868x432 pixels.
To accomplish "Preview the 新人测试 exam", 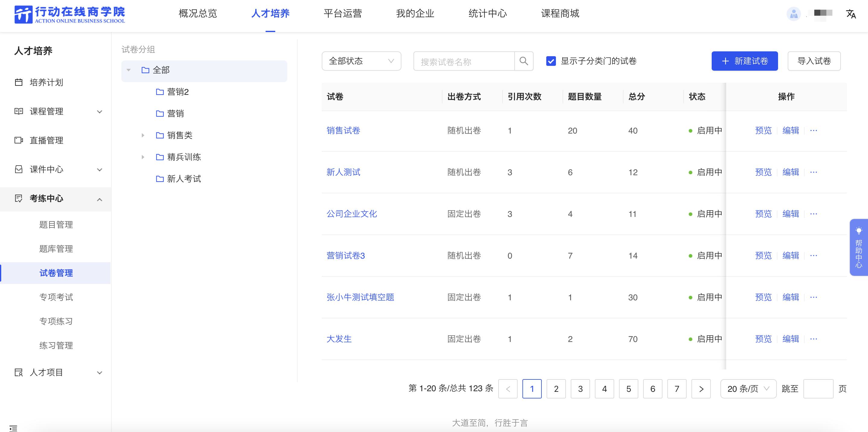I will pos(763,172).
